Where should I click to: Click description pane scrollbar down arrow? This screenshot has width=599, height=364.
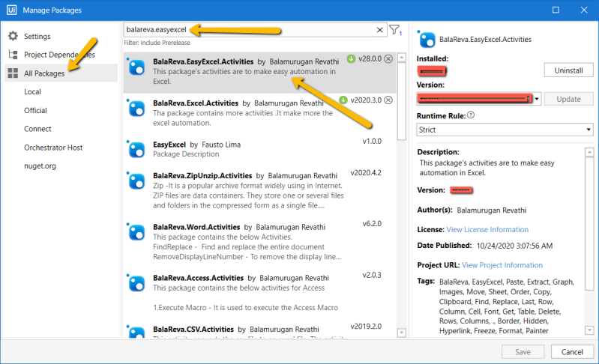(589, 330)
